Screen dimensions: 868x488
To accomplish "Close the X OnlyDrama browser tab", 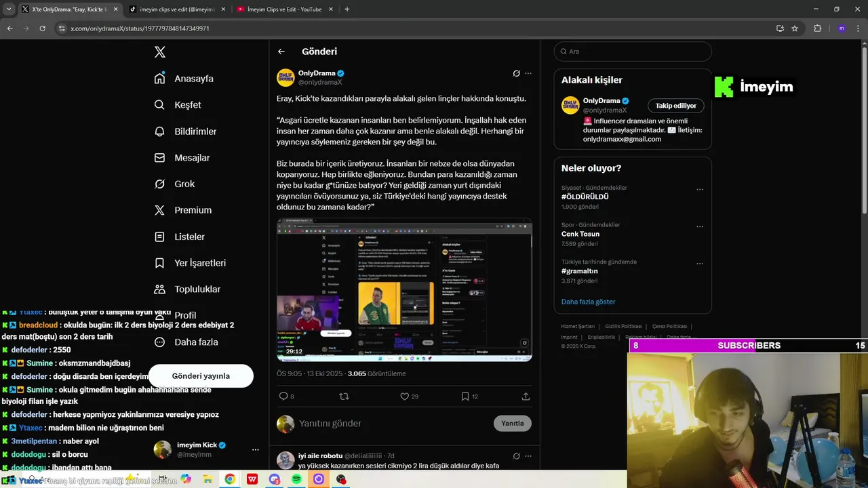I will pyautogui.click(x=115, y=9).
